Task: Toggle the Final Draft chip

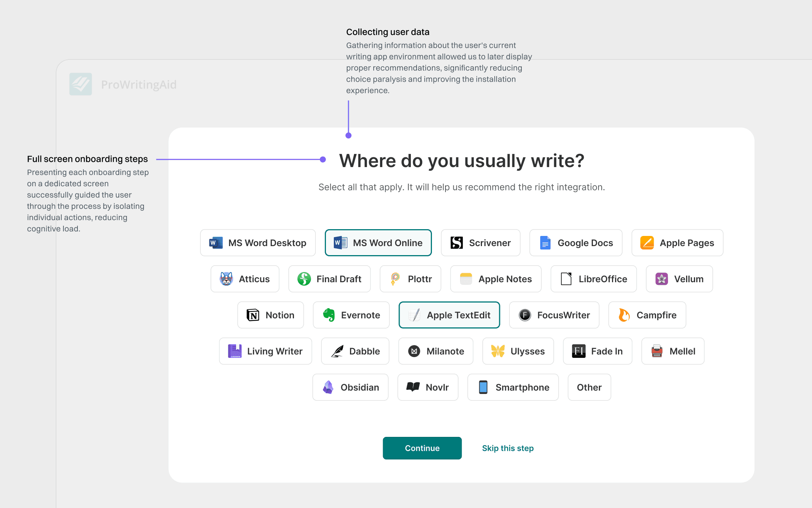Action: (329, 279)
